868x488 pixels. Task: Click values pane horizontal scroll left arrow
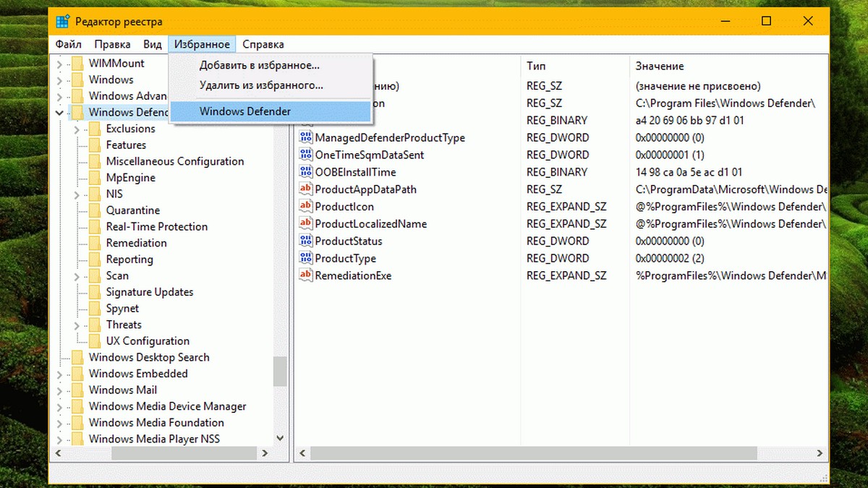(302, 453)
